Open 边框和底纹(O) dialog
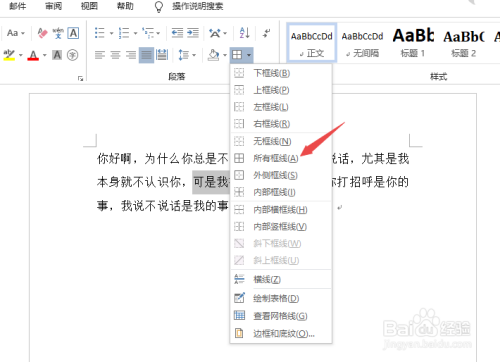This screenshot has height=362, width=500. 281,333
